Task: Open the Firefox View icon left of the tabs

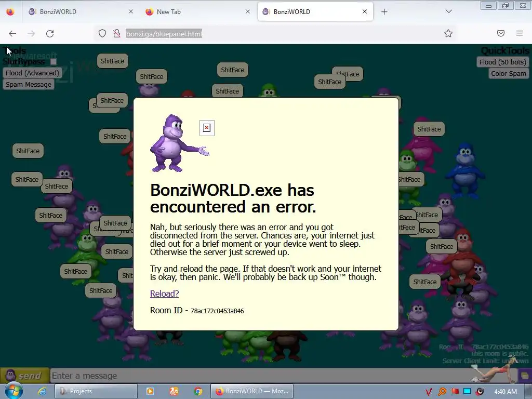Action: point(10,11)
